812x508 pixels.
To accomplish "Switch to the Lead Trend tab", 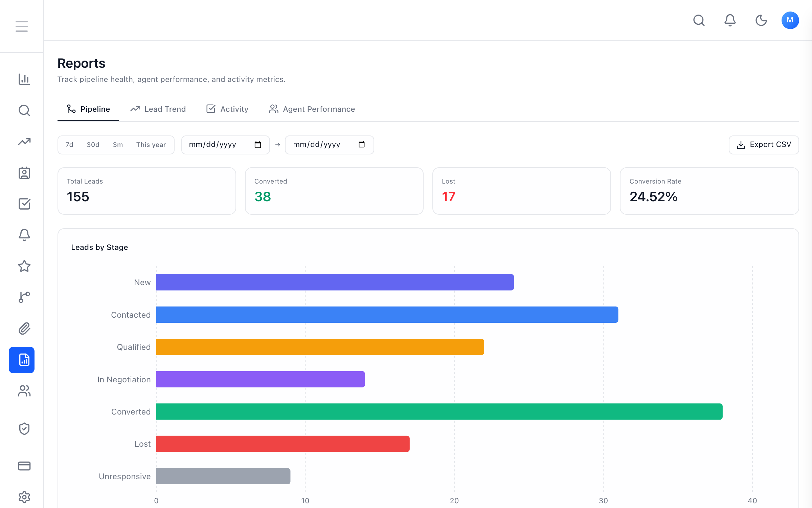I will pyautogui.click(x=158, y=109).
